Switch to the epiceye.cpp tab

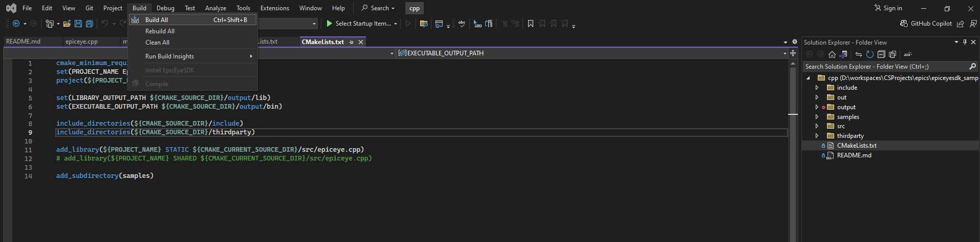81,42
